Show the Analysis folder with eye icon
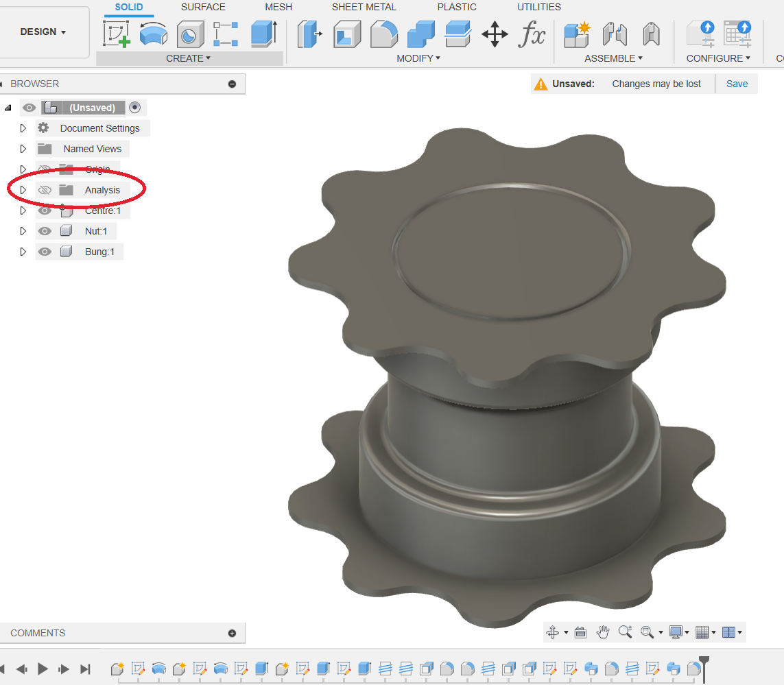Image resolution: width=784 pixels, height=685 pixels. (45, 190)
